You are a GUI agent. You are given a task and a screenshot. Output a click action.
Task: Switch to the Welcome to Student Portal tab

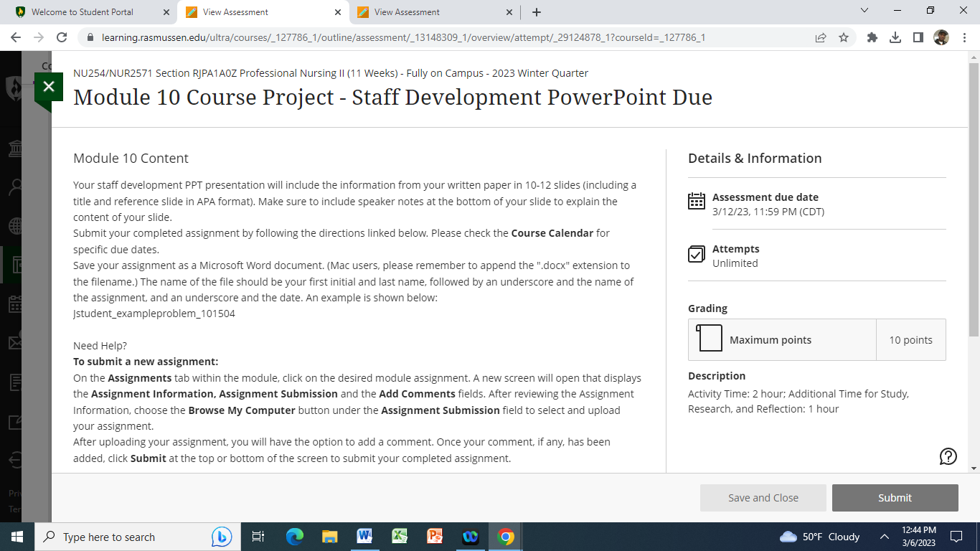[x=91, y=12]
